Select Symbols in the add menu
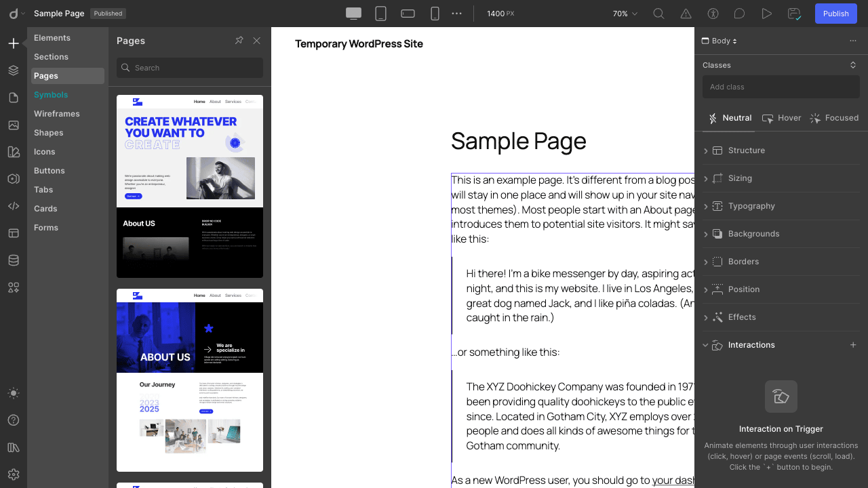 (68, 95)
